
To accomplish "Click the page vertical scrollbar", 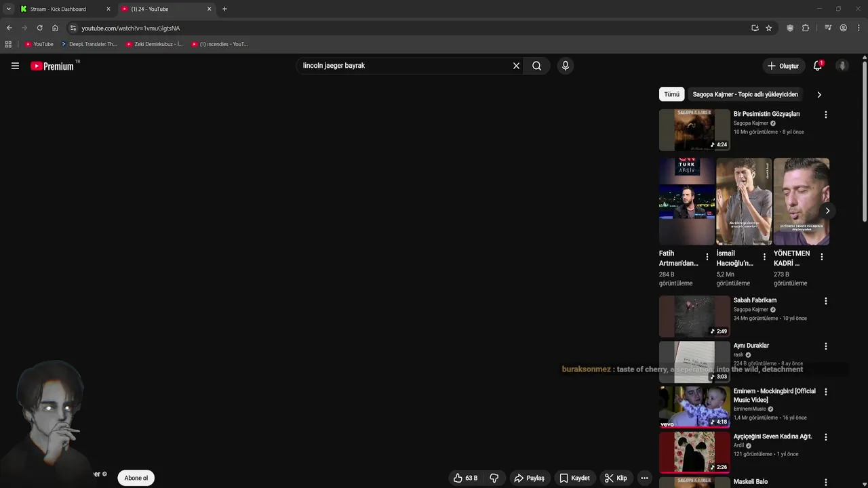I will (x=865, y=142).
